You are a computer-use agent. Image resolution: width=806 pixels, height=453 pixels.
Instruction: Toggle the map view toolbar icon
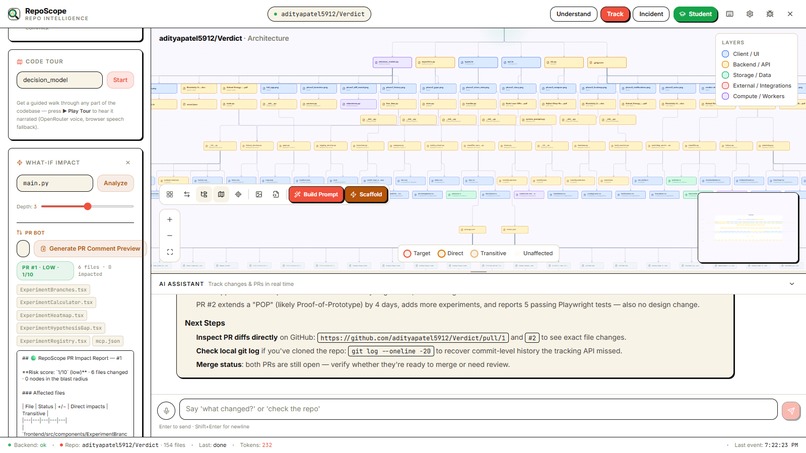[221, 194]
